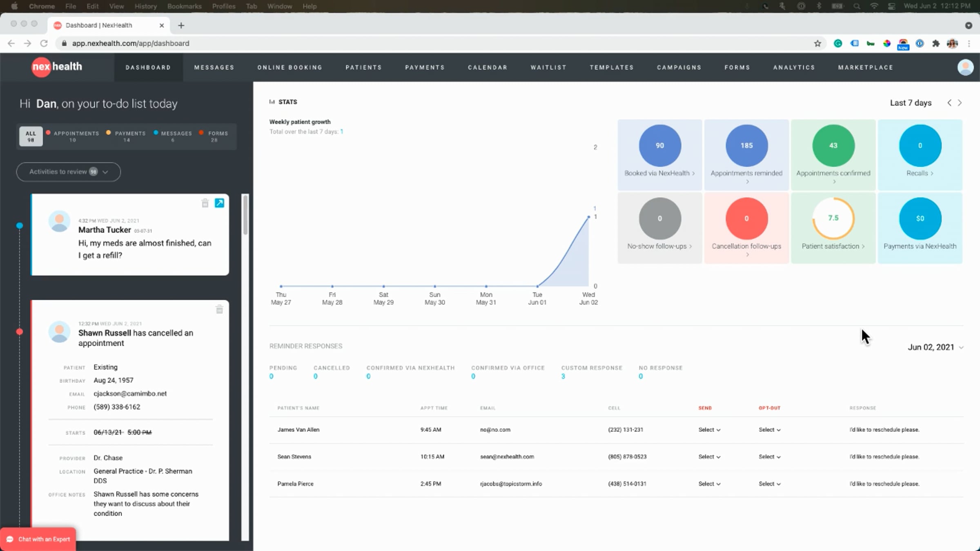Open Opt-out Select dropdown for Sean Stevens
The image size is (980, 551).
[769, 457]
